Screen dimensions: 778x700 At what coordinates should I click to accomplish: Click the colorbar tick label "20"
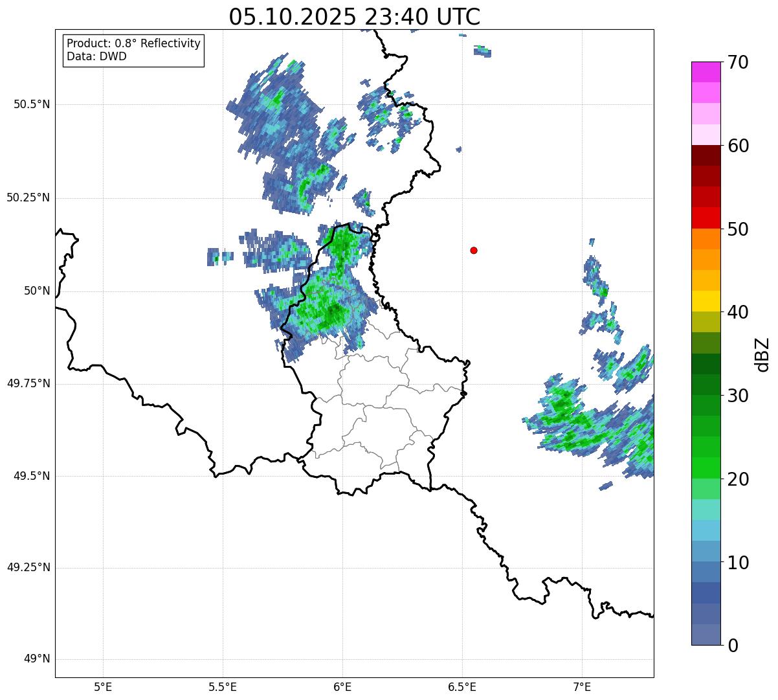(x=738, y=479)
